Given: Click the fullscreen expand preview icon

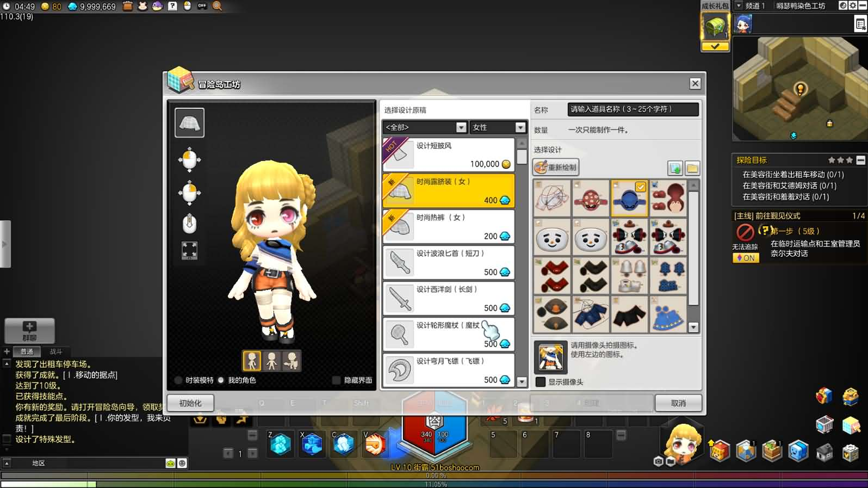Looking at the screenshot, I should coord(189,251).
